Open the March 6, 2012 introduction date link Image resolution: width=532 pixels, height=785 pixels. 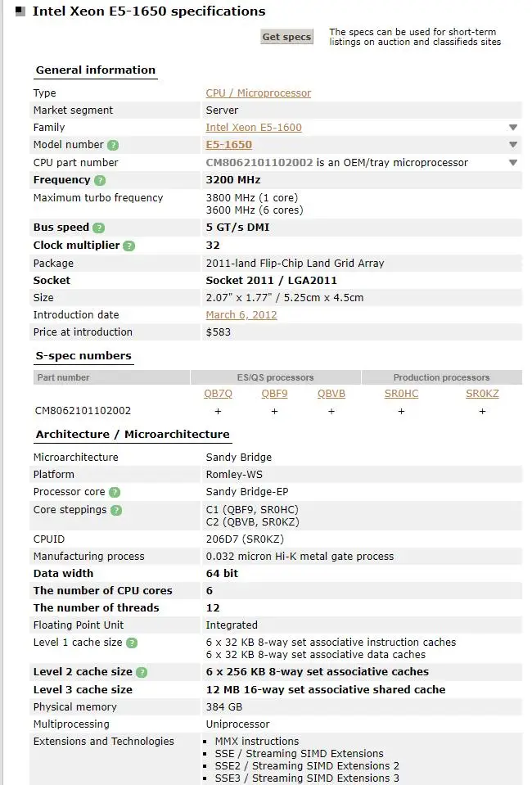[x=241, y=314]
